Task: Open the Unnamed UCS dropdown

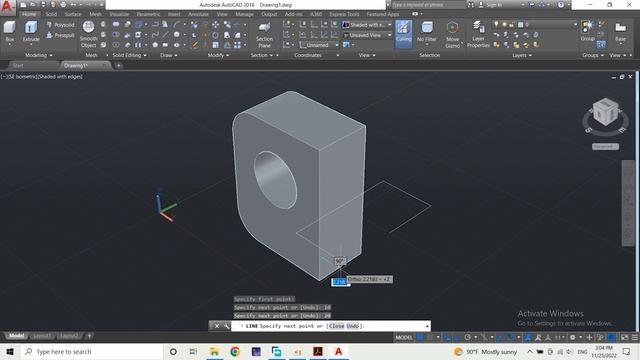Action: (319, 45)
